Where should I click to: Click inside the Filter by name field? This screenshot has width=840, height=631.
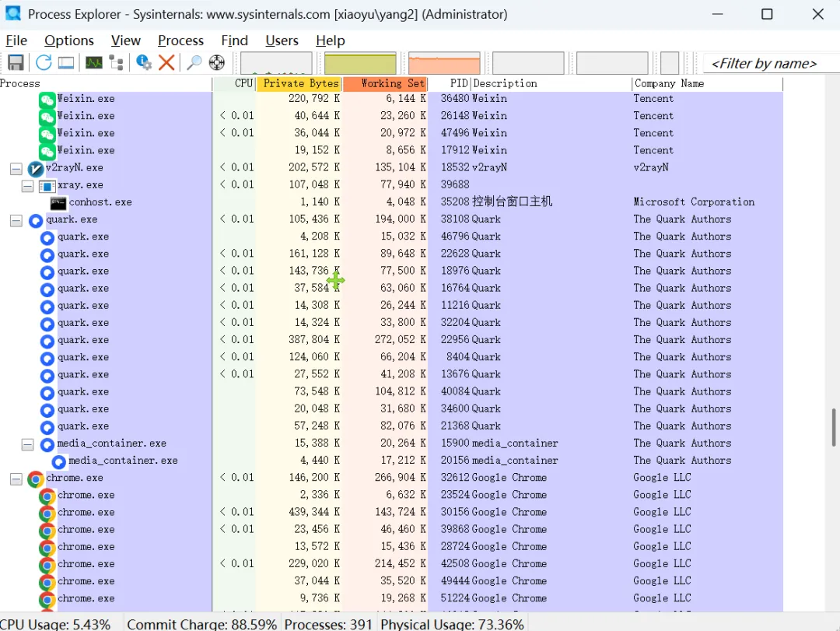click(x=770, y=63)
